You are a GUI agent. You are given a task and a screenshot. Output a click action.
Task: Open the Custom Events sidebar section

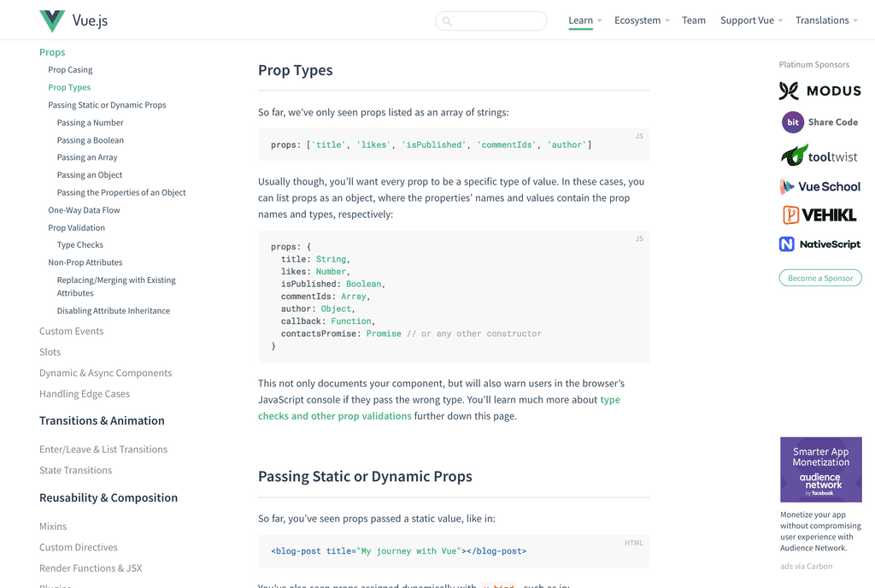[x=71, y=331]
